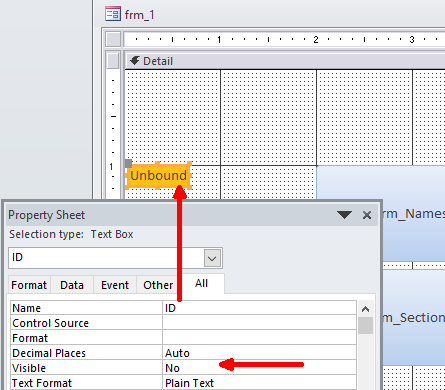
Task: Close the Property Sheet pane
Action: point(367,215)
